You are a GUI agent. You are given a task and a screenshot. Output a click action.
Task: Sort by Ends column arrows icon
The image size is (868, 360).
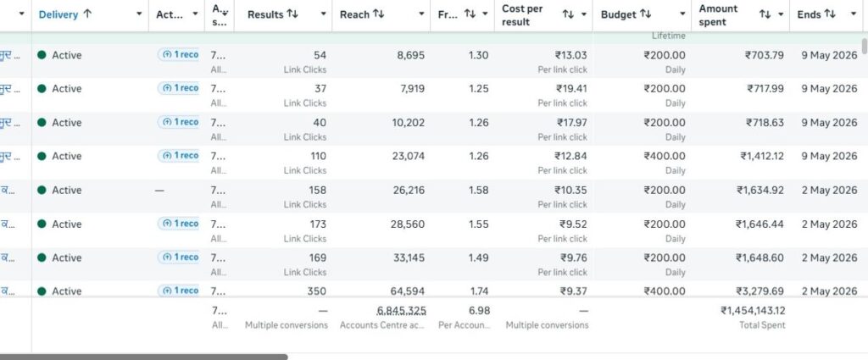830,14
